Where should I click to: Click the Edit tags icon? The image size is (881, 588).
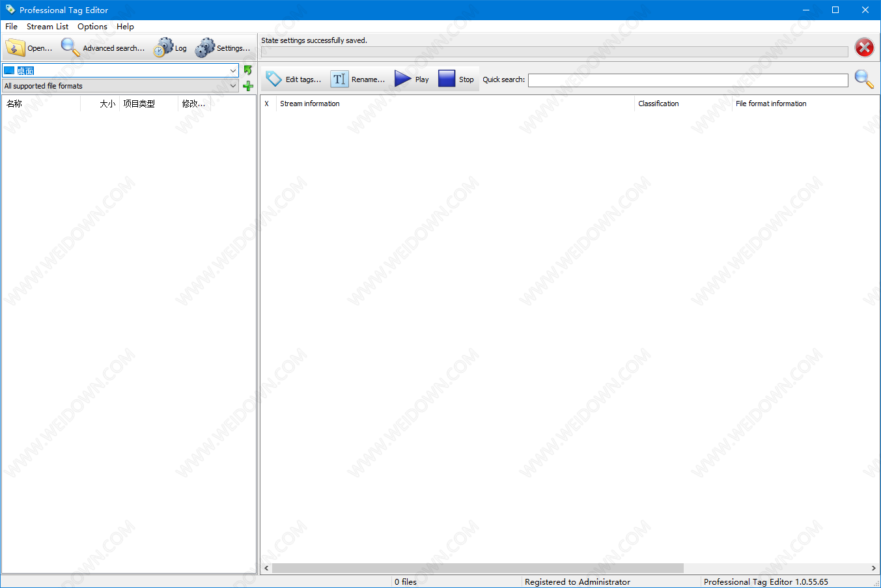pyautogui.click(x=273, y=79)
